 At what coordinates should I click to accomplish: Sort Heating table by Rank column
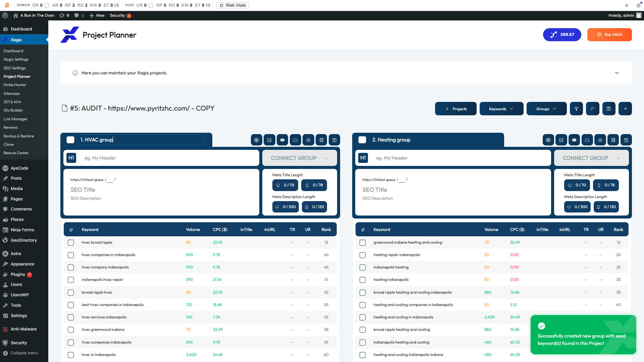pos(618,230)
